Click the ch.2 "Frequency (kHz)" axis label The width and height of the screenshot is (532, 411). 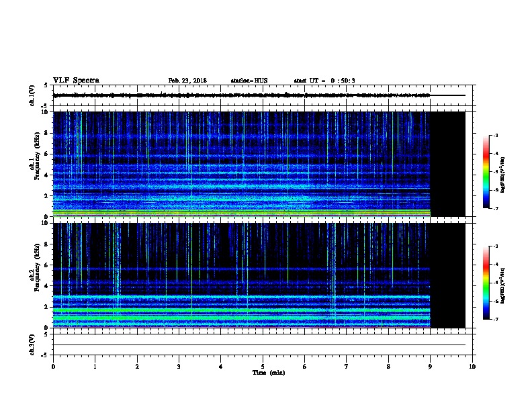tap(37, 267)
